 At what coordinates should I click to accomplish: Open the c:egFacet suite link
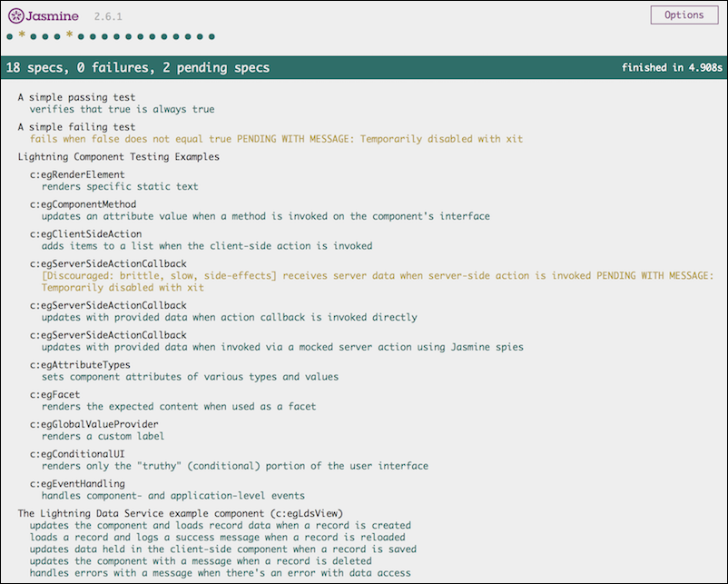click(x=54, y=395)
